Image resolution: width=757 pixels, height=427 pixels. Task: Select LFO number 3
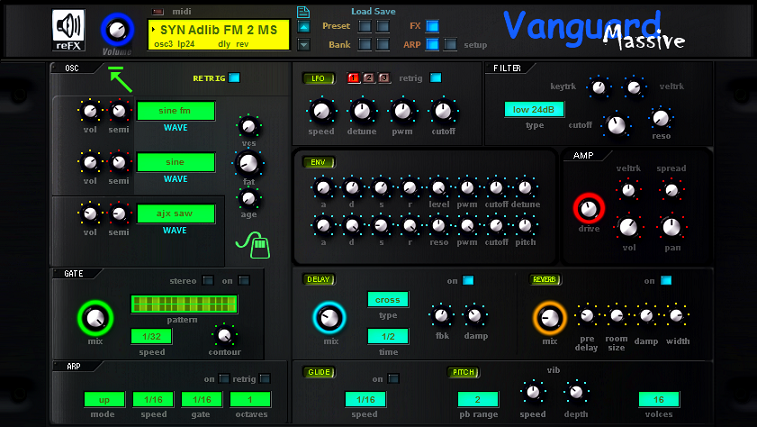(384, 78)
